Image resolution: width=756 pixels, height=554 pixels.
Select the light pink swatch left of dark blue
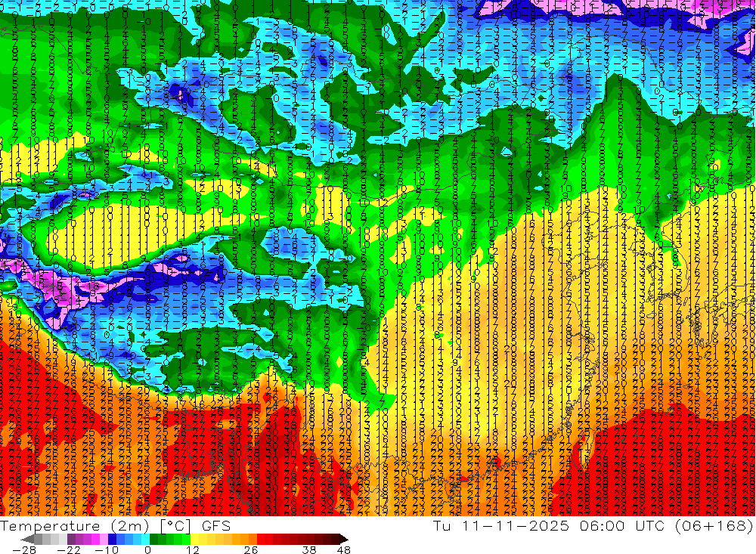point(104,539)
